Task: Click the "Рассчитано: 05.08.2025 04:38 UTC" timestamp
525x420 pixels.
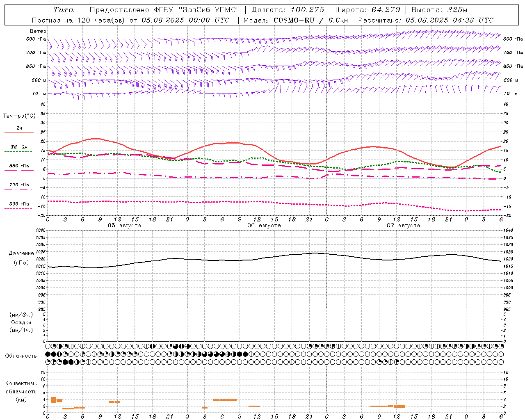Action: tap(426, 20)
